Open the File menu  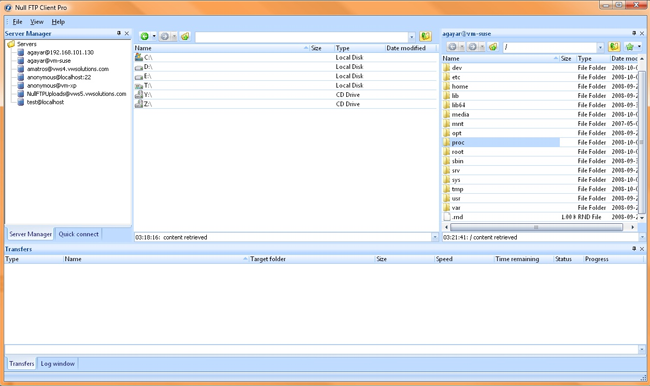click(17, 22)
